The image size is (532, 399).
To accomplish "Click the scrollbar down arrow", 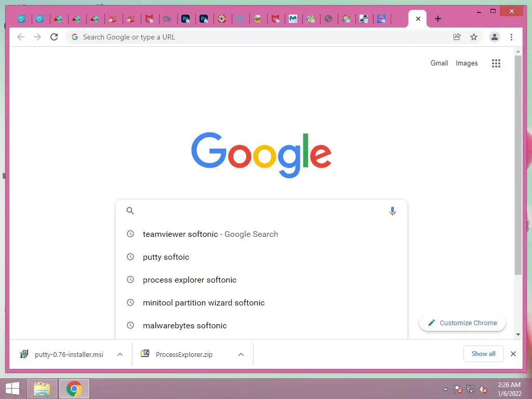I will (518, 335).
